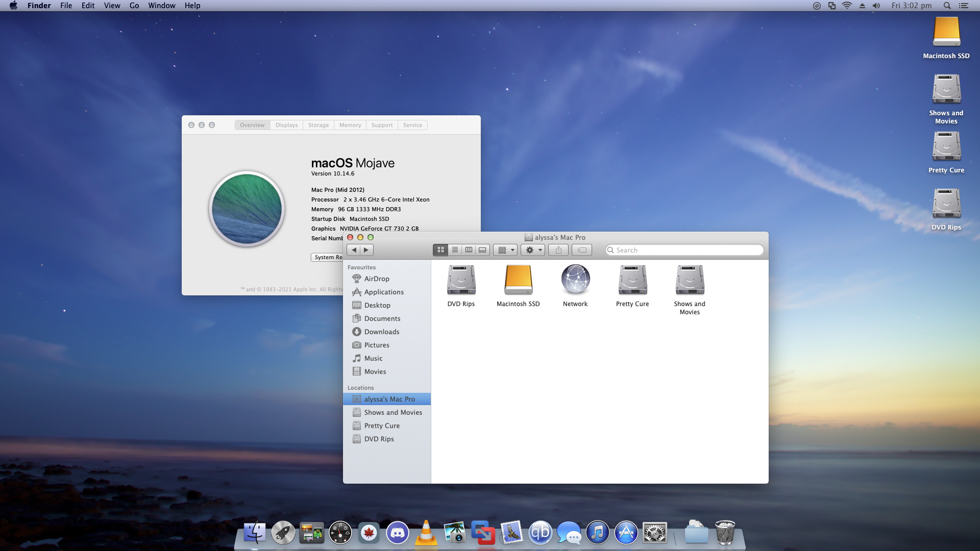980x551 pixels.
Task: Open Image Capture camera icon in Dock
Action: click(454, 533)
